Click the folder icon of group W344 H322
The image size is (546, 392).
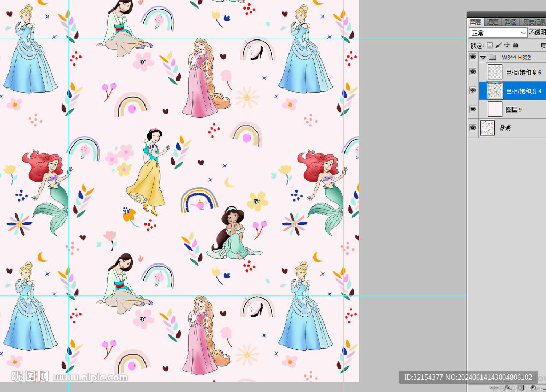[x=492, y=57]
